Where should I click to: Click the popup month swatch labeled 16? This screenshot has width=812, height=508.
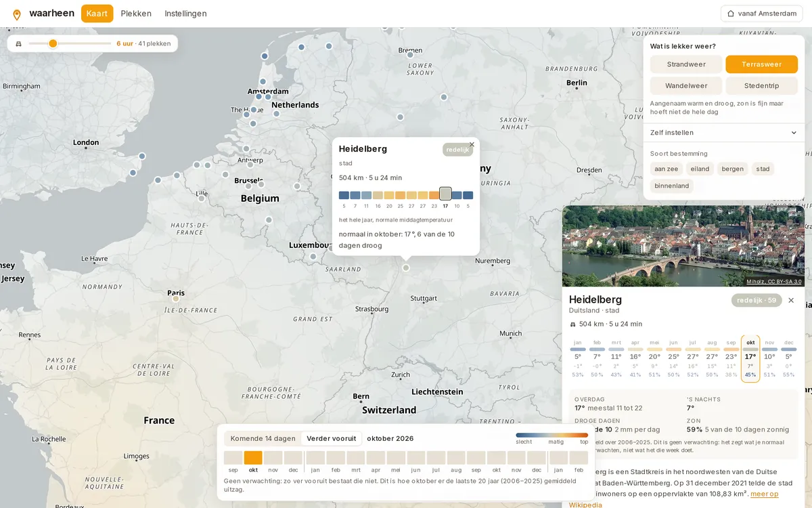378,195
